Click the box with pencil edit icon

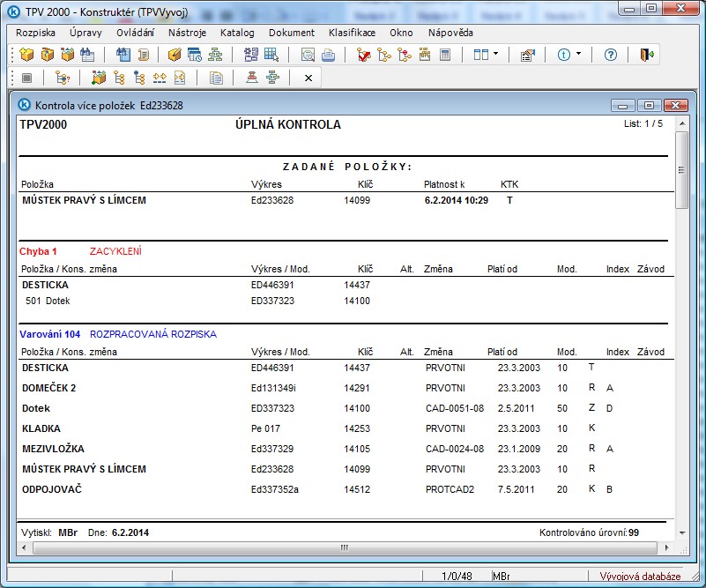175,55
